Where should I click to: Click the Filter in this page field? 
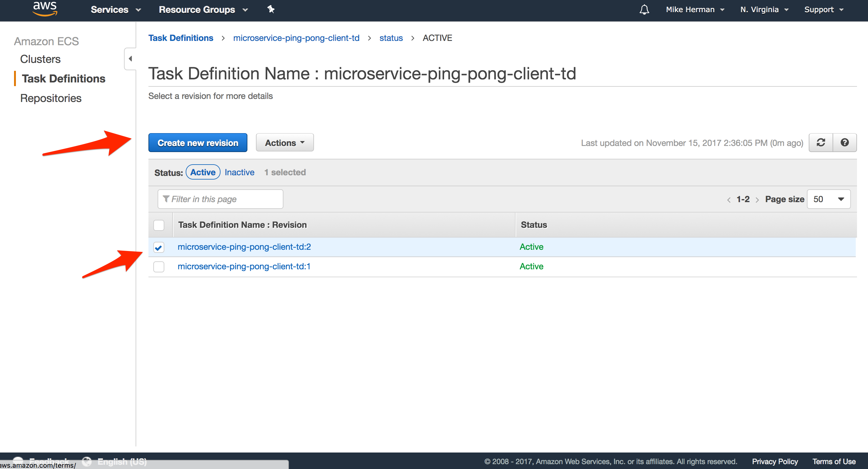tap(221, 199)
